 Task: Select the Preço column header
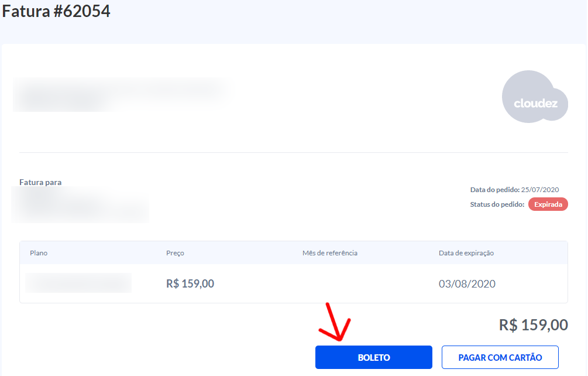point(175,253)
